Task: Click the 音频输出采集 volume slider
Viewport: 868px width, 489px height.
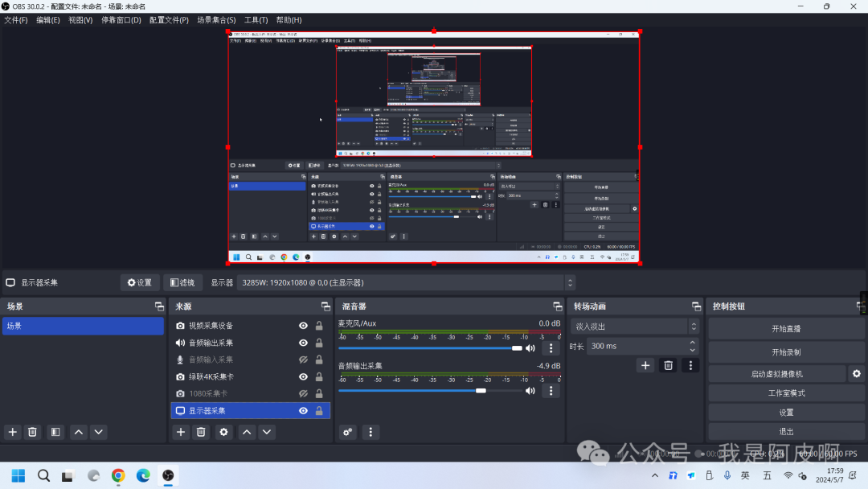Action: click(410, 391)
